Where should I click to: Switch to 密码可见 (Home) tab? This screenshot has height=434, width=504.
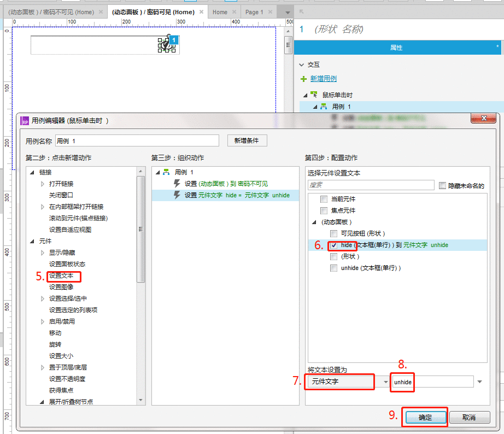click(x=153, y=12)
